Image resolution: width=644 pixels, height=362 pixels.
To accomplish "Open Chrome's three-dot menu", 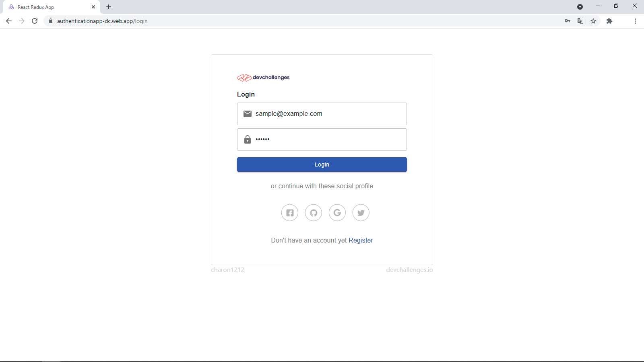I will coord(635,21).
